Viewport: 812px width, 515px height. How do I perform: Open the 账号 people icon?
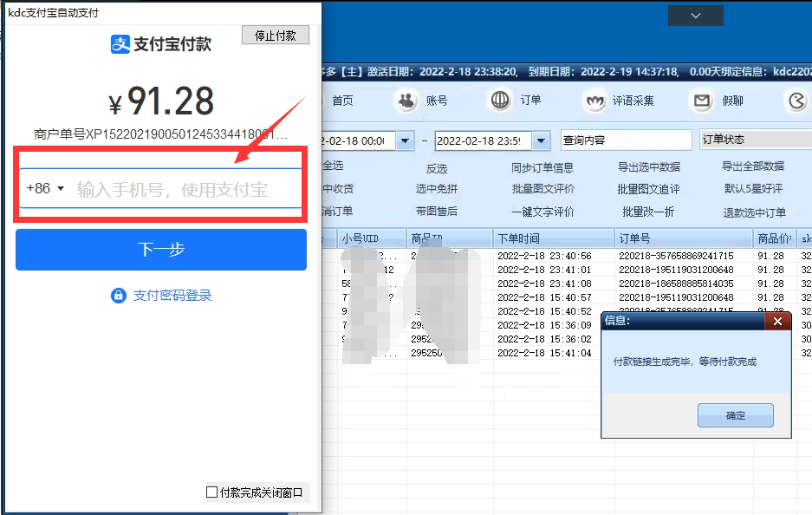point(407,101)
